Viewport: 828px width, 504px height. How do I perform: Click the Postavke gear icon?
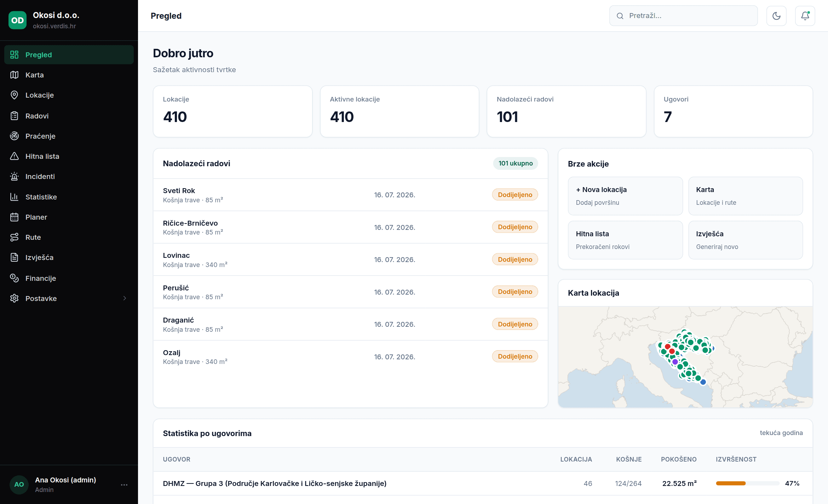[14, 299]
